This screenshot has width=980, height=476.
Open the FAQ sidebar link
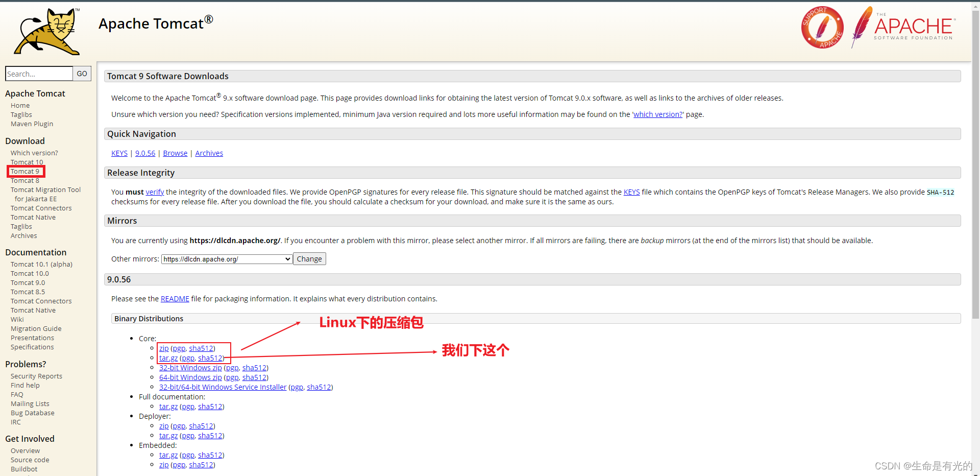pos(17,394)
